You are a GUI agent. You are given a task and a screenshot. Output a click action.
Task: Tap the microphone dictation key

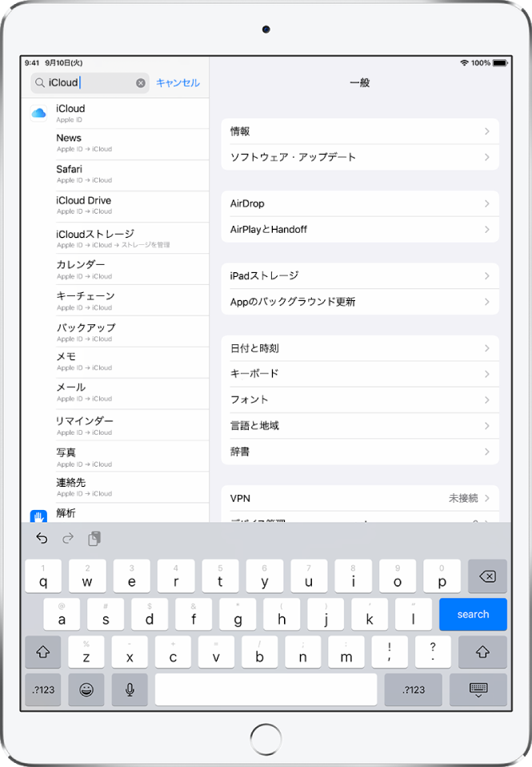point(130,689)
